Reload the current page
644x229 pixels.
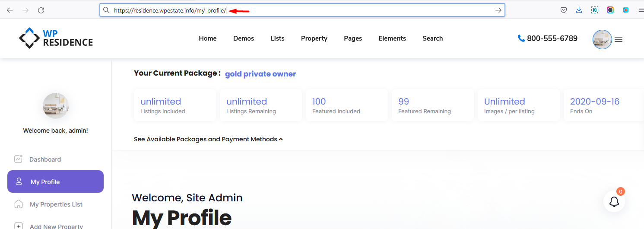41,10
